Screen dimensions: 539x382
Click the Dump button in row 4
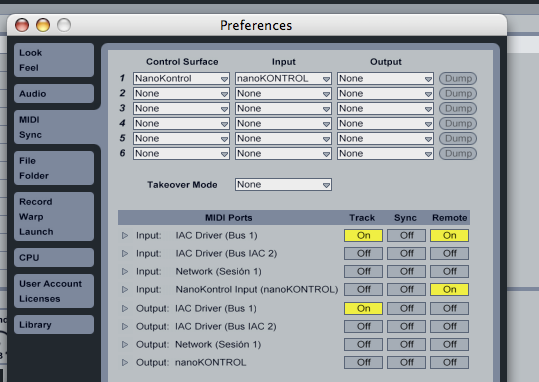[x=458, y=123]
